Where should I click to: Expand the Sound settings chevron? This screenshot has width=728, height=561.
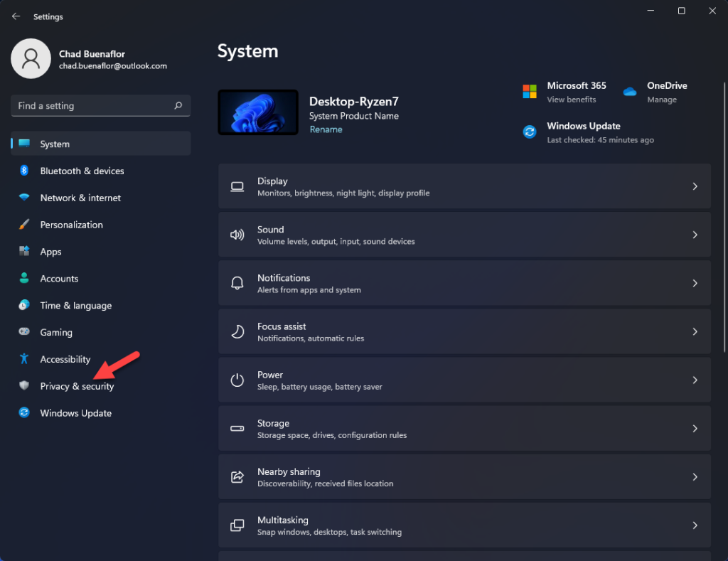695,235
